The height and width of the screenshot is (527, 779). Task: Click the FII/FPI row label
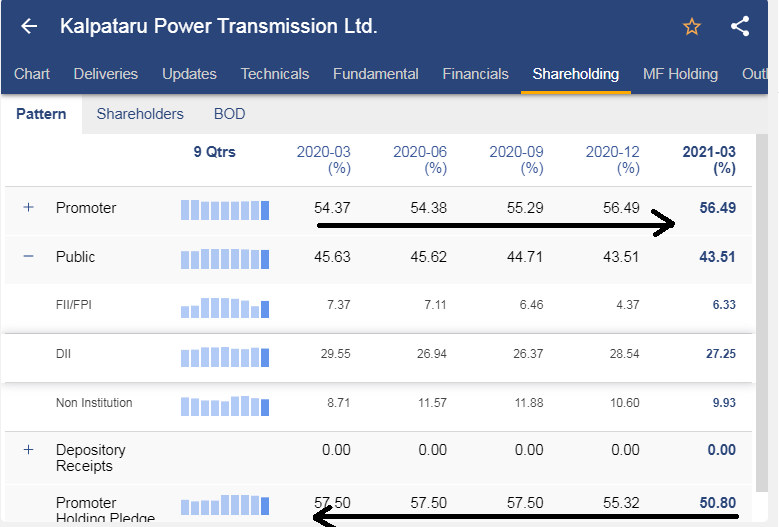tap(74, 304)
